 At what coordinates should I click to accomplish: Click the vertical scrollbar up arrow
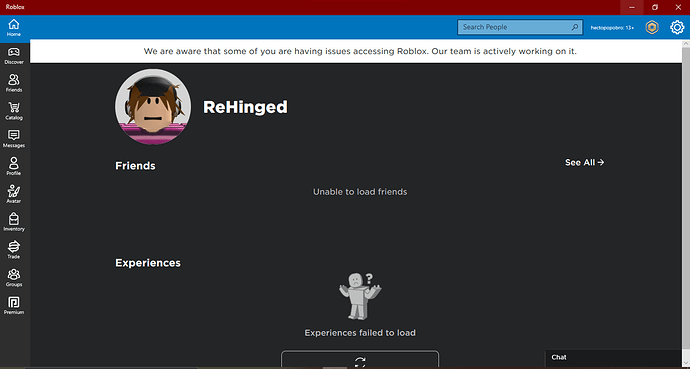pos(686,44)
